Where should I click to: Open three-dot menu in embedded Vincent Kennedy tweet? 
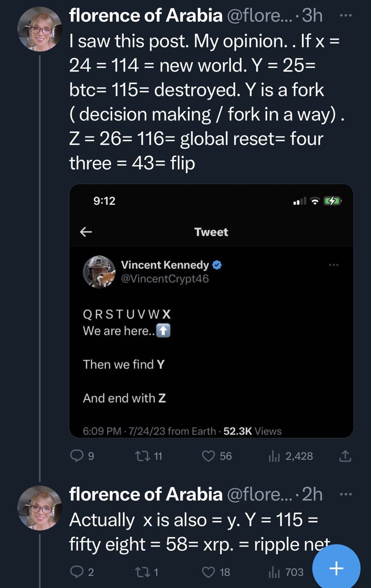pos(334,265)
